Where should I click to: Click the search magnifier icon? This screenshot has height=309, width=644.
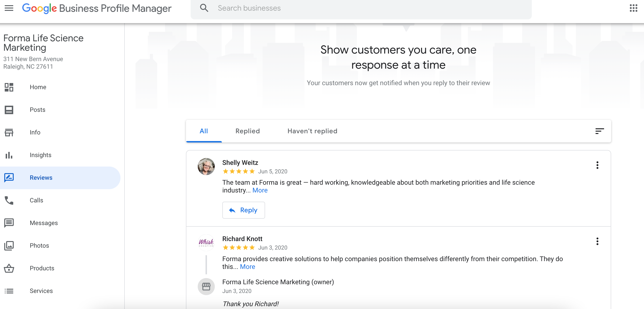pos(204,8)
